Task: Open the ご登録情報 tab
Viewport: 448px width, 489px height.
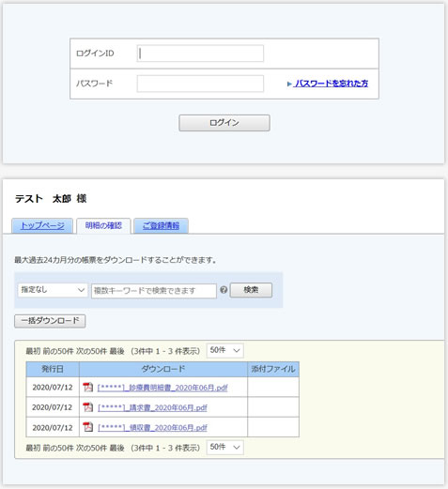Action: point(161,225)
